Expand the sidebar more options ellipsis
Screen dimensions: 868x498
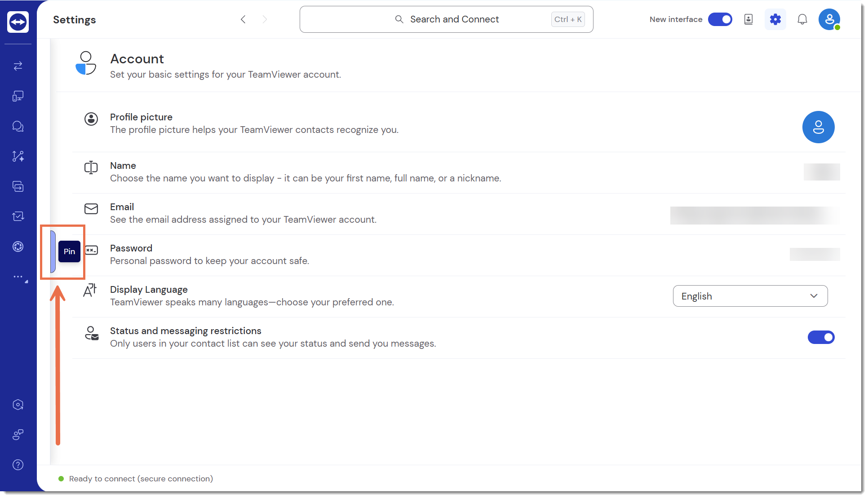point(18,277)
